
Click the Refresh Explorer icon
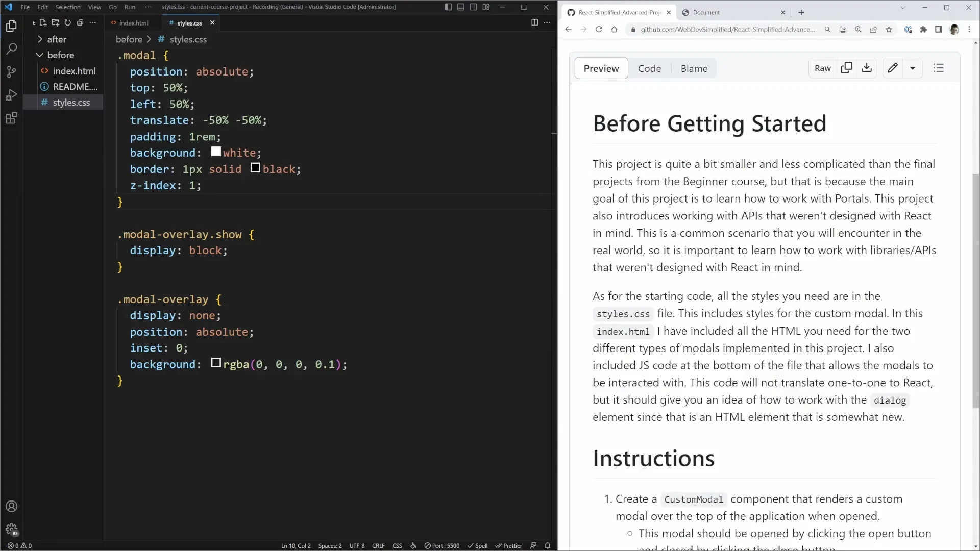click(68, 22)
